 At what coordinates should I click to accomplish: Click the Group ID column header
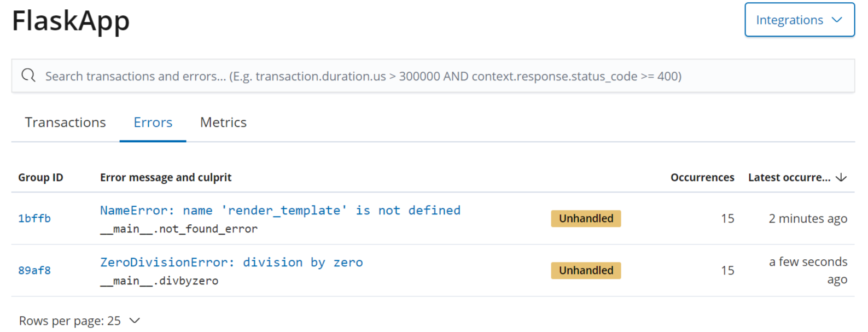pyautogui.click(x=40, y=177)
